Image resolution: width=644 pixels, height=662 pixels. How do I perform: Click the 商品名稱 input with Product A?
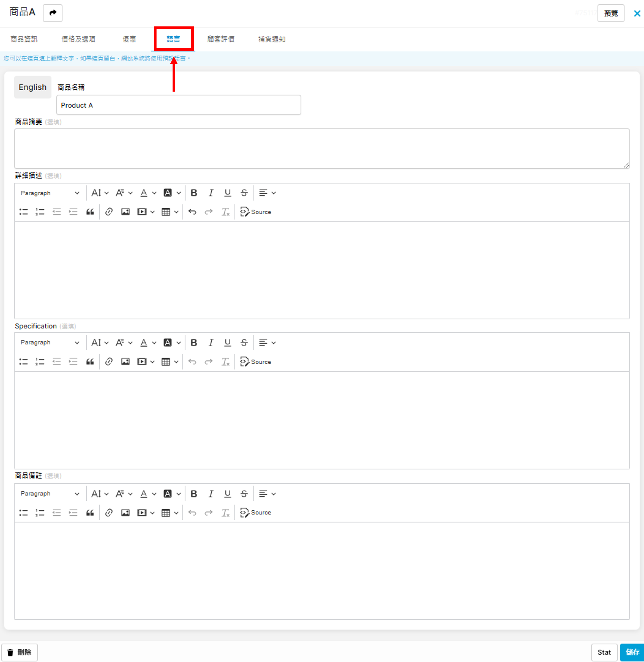pos(179,105)
